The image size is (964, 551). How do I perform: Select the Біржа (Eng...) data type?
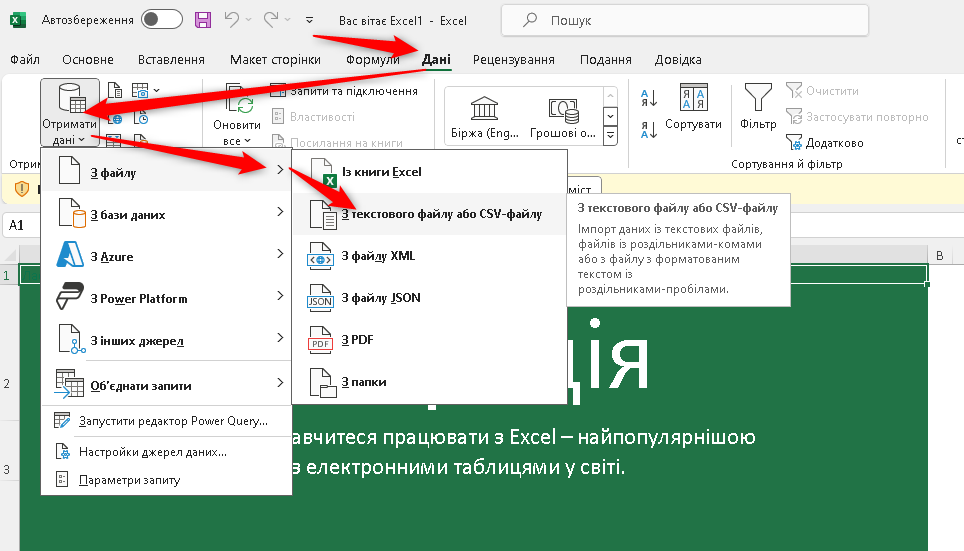484,117
